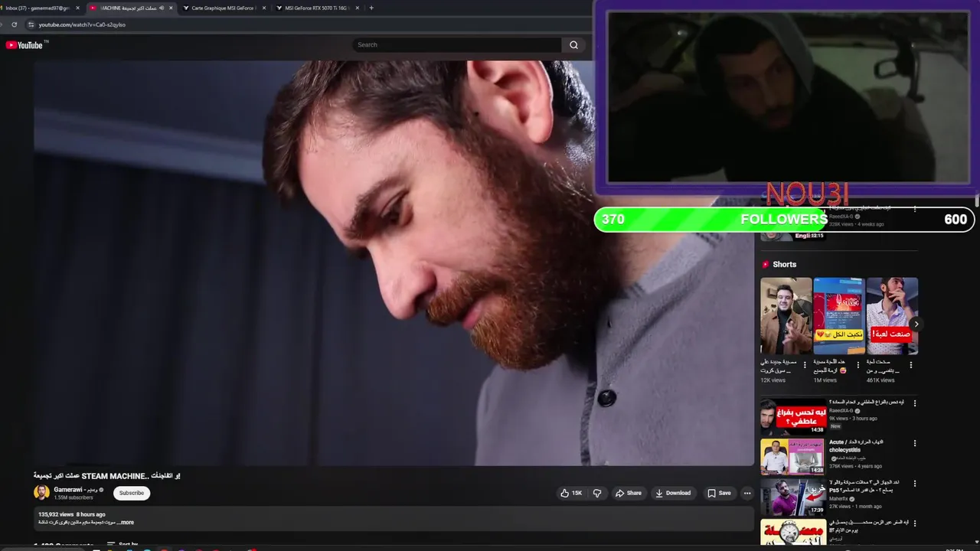Show next Shorts with arrow chevron
This screenshot has width=980, height=551.
pos(916,324)
